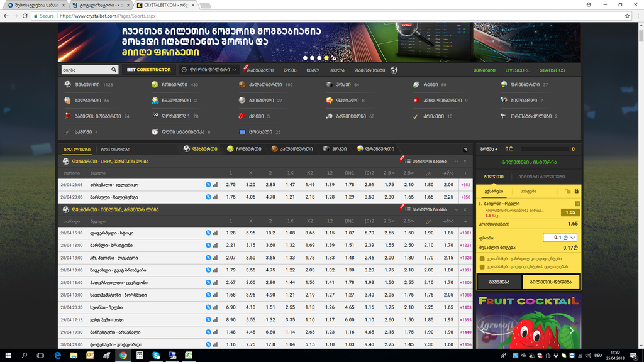Expand +850 more markets for მარსელი - ზალცბურგი
Screen dimensions: 644x362
tap(466, 197)
